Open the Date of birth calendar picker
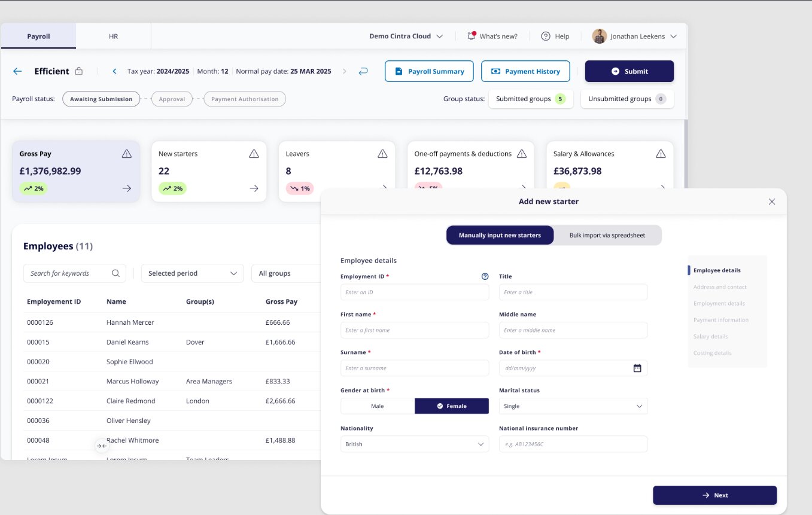The image size is (812, 515). (637, 368)
